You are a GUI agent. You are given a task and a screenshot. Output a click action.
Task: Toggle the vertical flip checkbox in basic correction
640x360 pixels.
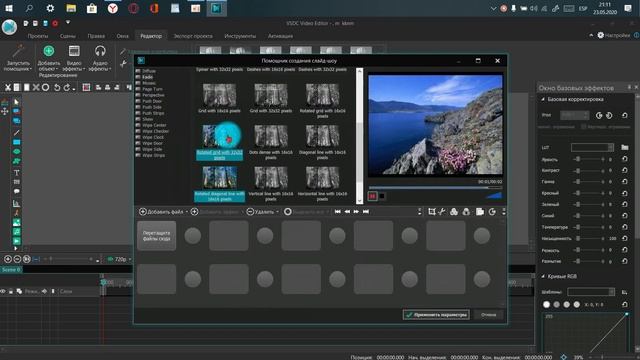pos(584,127)
